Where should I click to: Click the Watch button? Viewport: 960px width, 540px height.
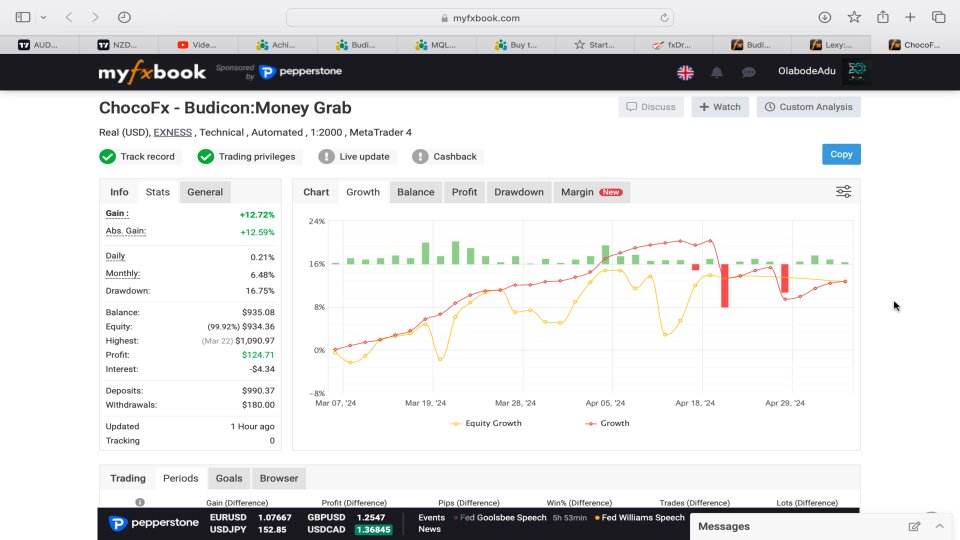click(x=720, y=107)
